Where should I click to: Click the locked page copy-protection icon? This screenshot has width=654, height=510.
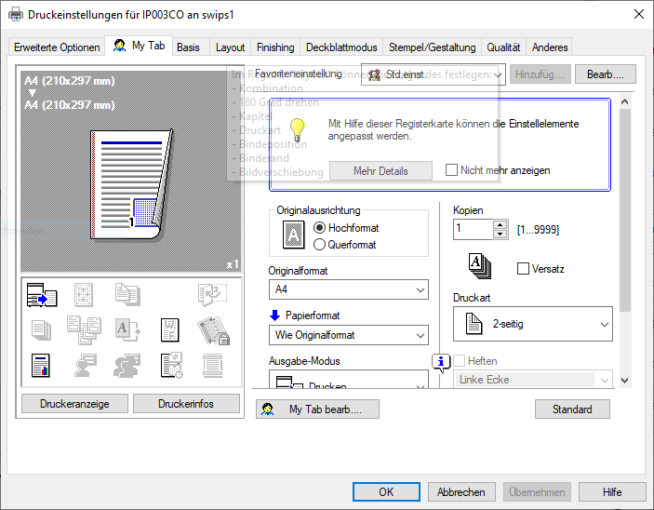[211, 330]
